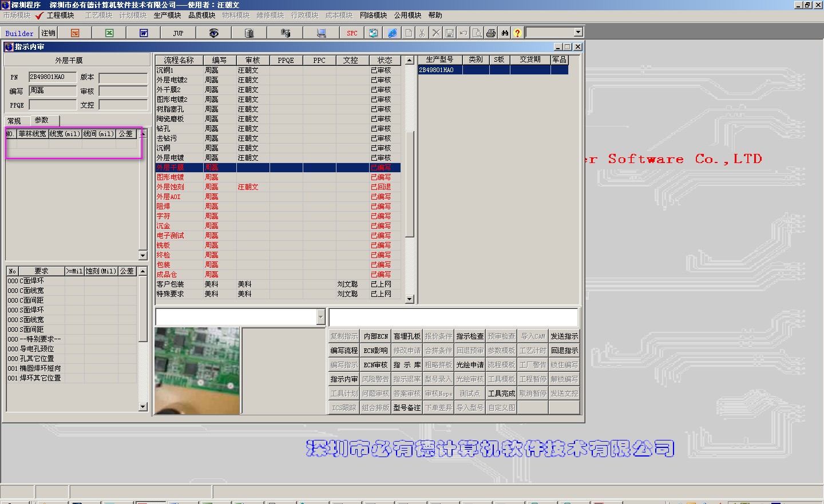Click the 指 示 库 button

point(407,365)
